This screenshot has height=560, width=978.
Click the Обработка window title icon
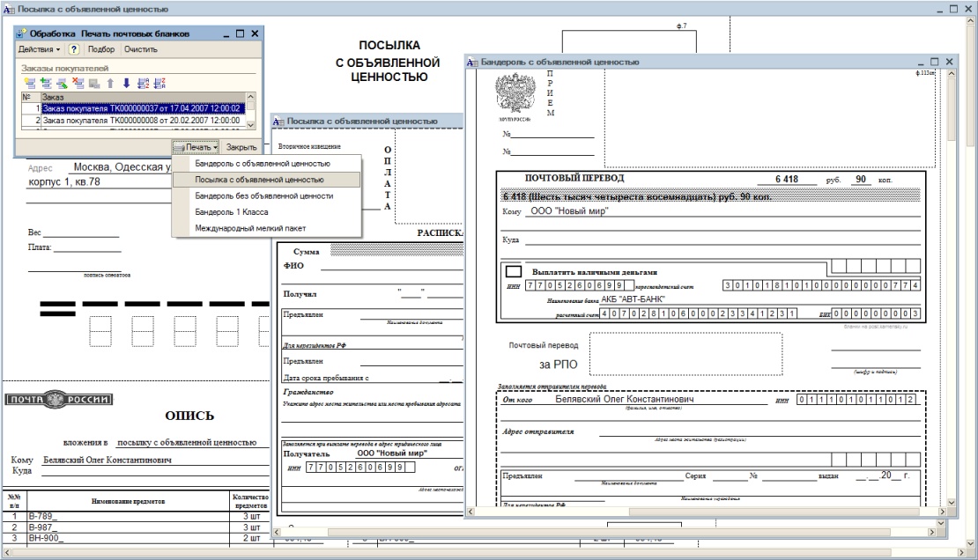click(22, 33)
